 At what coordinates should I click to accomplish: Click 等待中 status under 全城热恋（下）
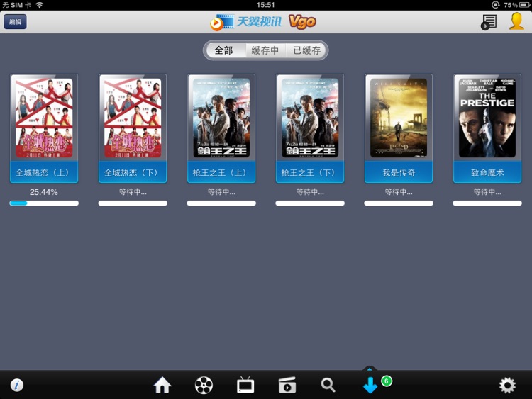(x=133, y=192)
